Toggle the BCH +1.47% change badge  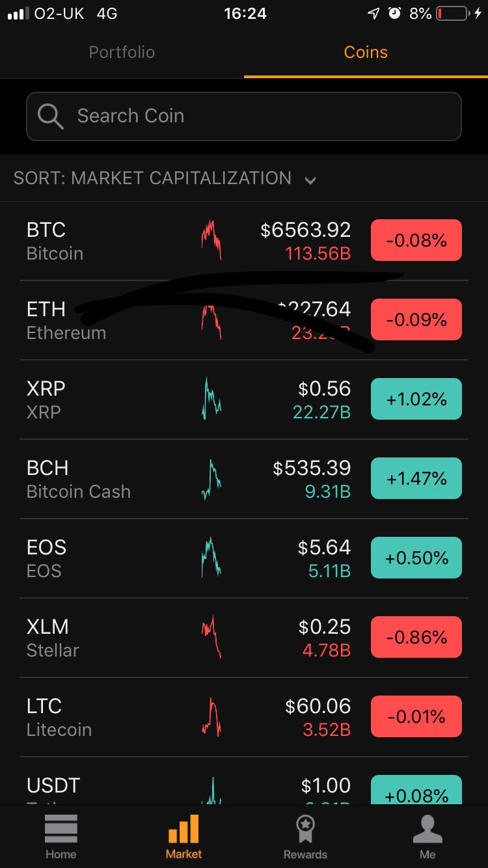pos(416,478)
